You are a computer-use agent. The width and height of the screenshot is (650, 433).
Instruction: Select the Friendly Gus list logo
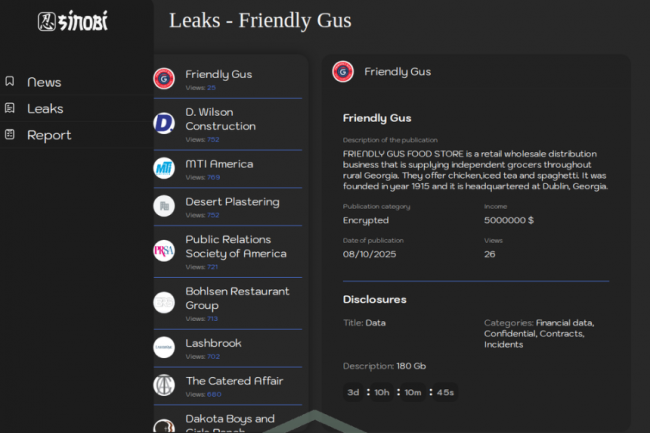[164, 78]
